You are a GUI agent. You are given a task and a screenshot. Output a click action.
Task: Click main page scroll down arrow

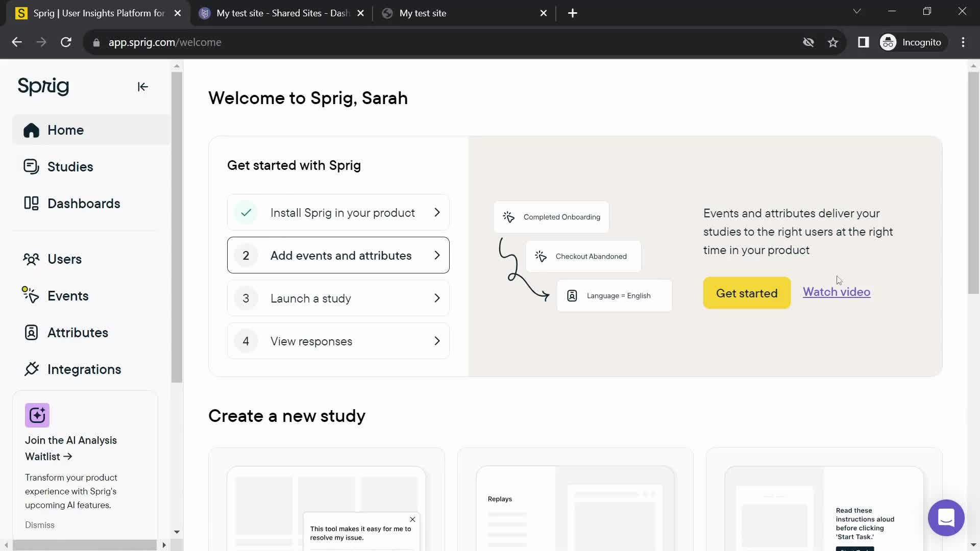point(973,545)
